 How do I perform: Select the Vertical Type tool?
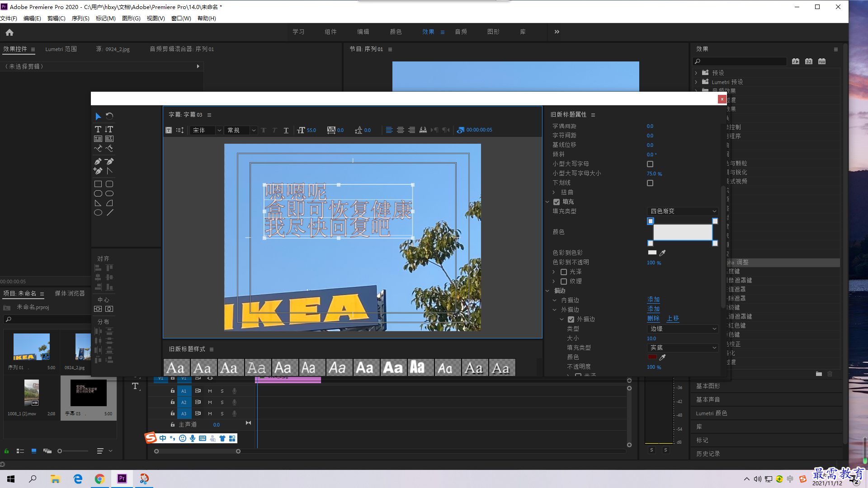109,129
